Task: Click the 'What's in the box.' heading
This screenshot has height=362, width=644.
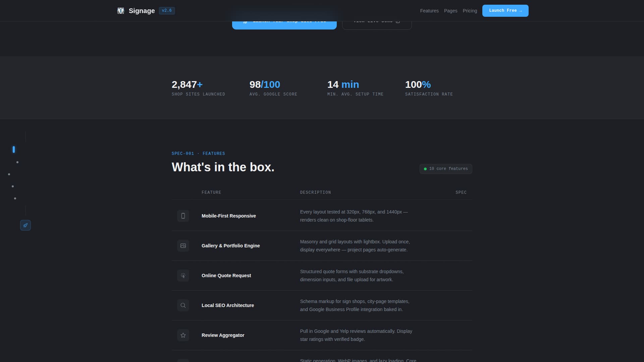Action: coord(223,167)
